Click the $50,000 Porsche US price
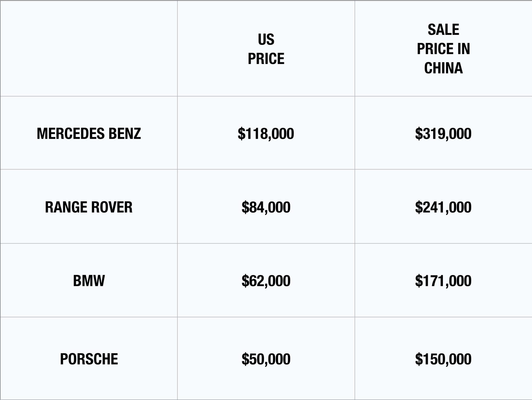This screenshot has width=532, height=400. (266, 359)
